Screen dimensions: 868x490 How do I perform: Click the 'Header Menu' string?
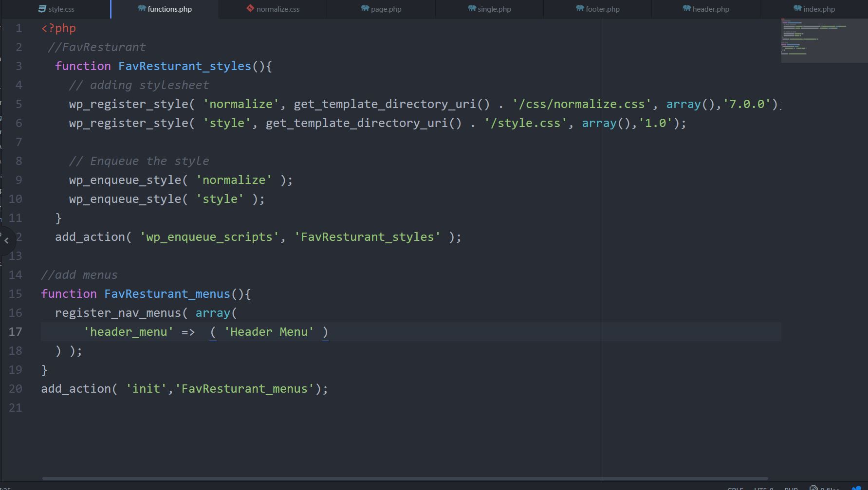click(x=269, y=332)
